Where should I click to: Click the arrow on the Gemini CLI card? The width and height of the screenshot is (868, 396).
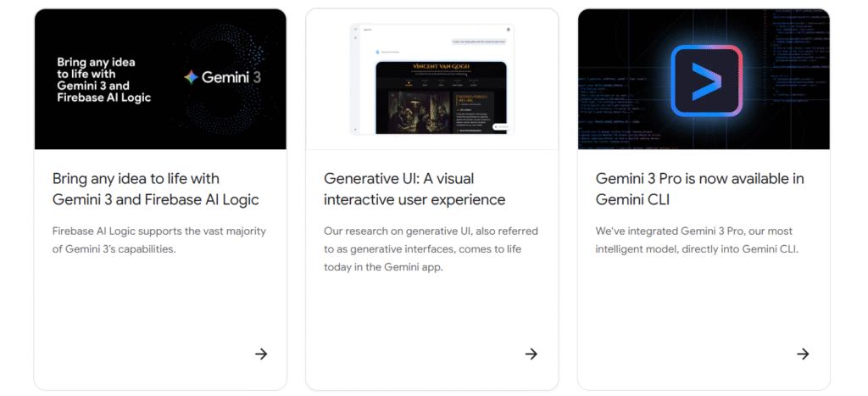(x=803, y=354)
